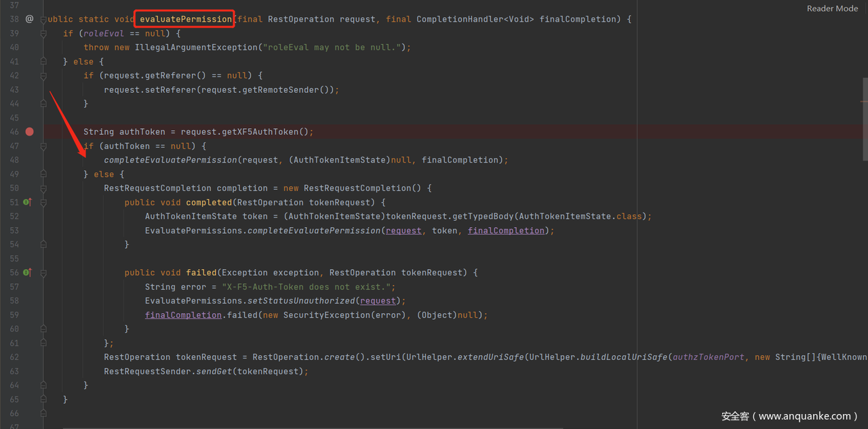Collapse the evaluatePermission method at line 38
This screenshot has height=429, width=868.
(x=43, y=20)
